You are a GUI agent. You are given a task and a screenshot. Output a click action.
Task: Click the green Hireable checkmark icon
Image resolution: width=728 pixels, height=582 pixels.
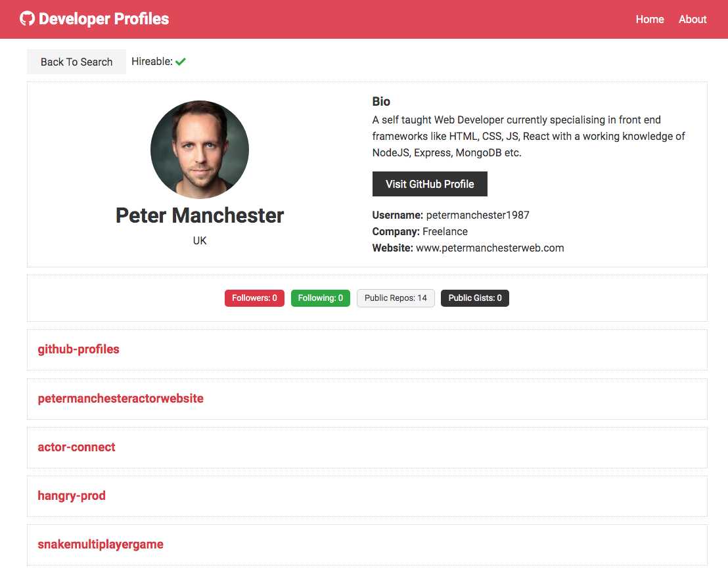181,61
